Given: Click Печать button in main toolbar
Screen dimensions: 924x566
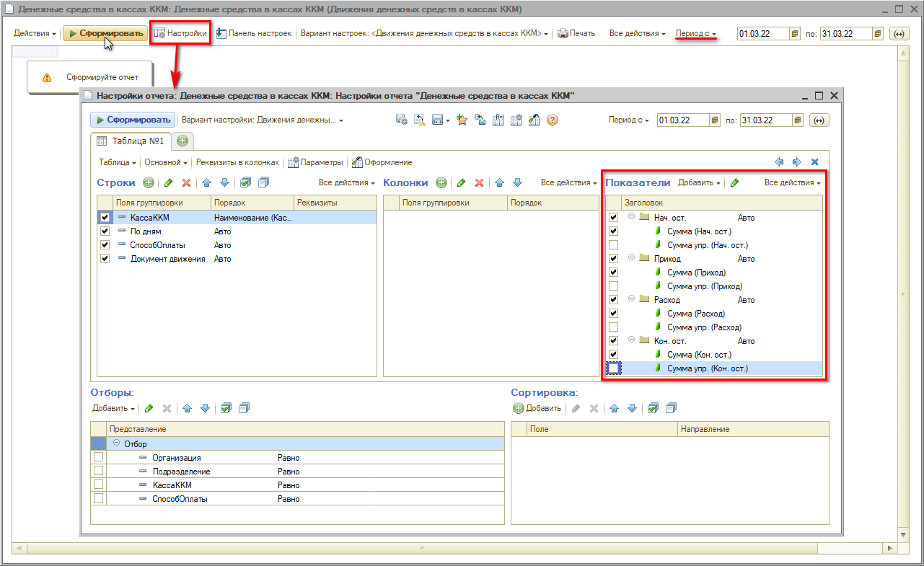Looking at the screenshot, I should point(577,33).
